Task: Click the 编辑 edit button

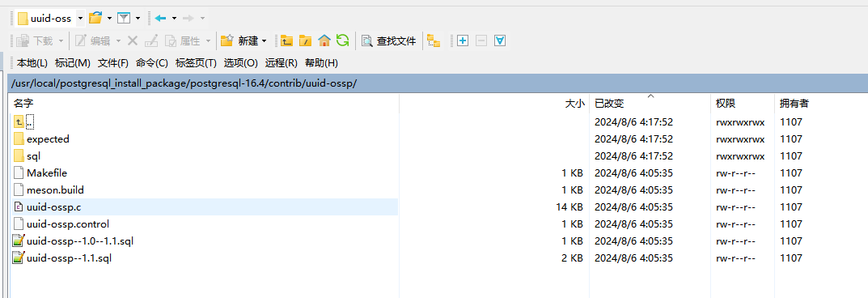Action: pyautogui.click(x=92, y=40)
